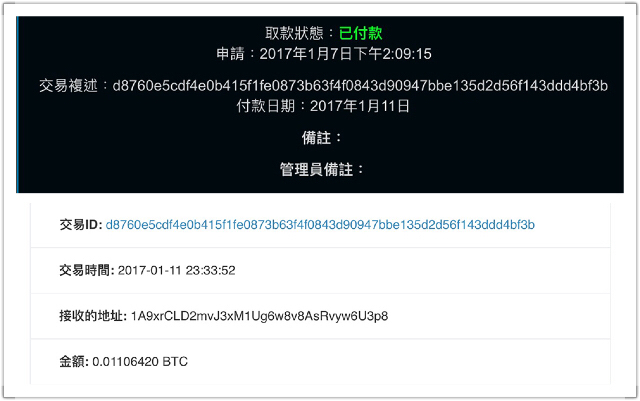The height and width of the screenshot is (401, 640).
Task: Click the 交易ID label
Action: coord(81,225)
